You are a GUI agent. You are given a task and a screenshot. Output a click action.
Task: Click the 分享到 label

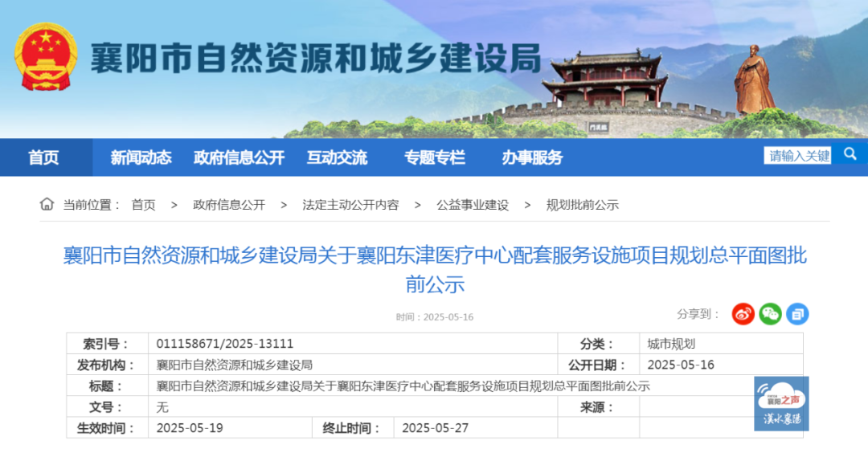pos(698,314)
